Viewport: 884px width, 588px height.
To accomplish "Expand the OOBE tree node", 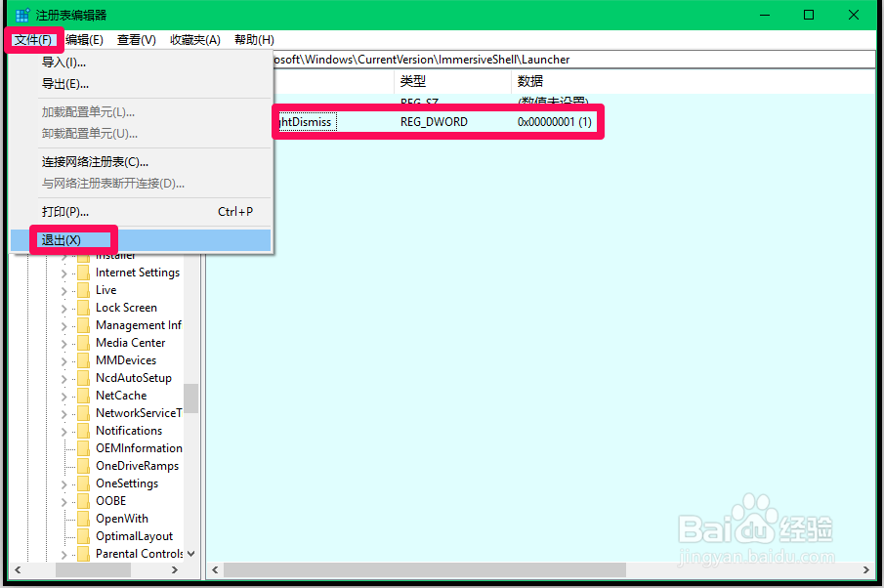I will (63, 502).
